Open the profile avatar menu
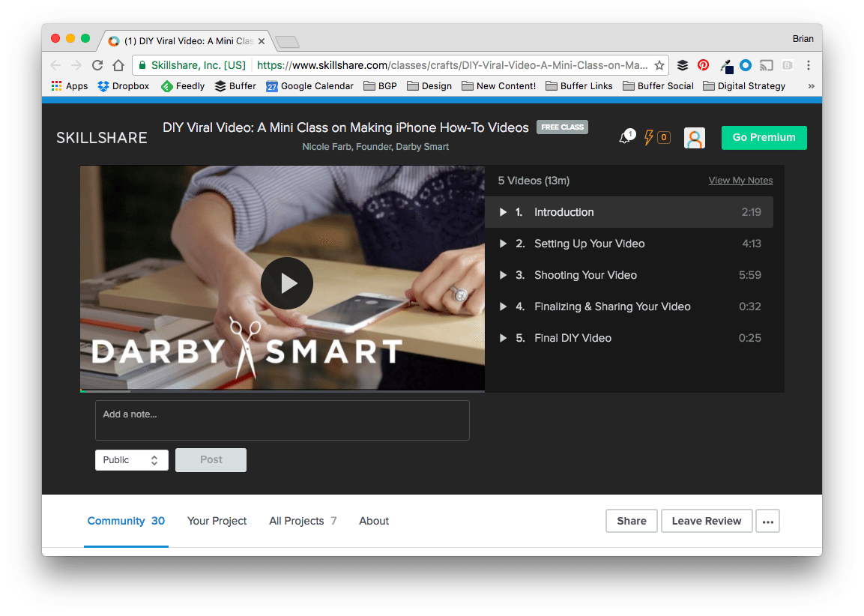864x616 pixels. (694, 137)
